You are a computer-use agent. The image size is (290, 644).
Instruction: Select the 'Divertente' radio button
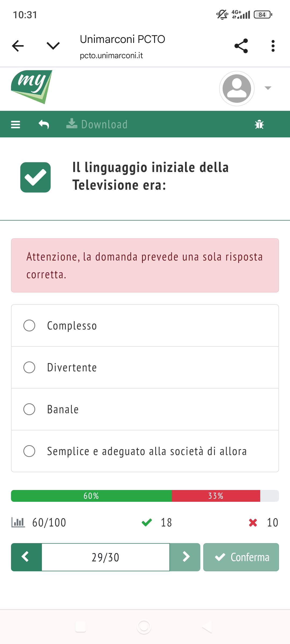tap(29, 367)
